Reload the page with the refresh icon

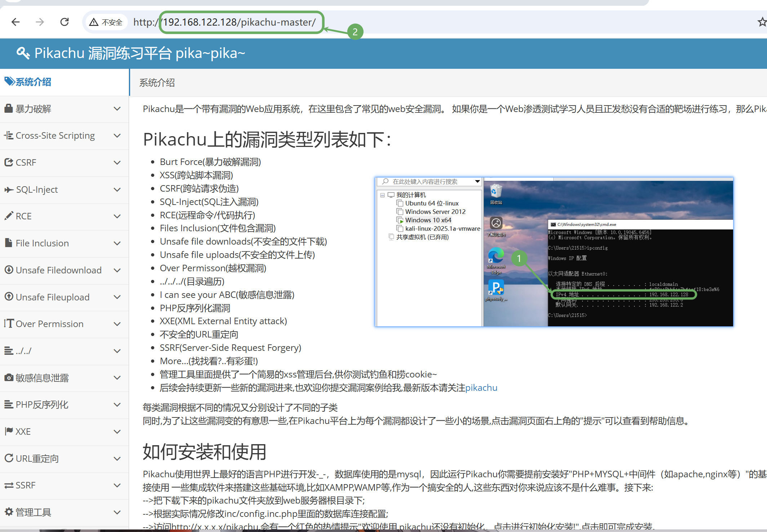(x=65, y=22)
